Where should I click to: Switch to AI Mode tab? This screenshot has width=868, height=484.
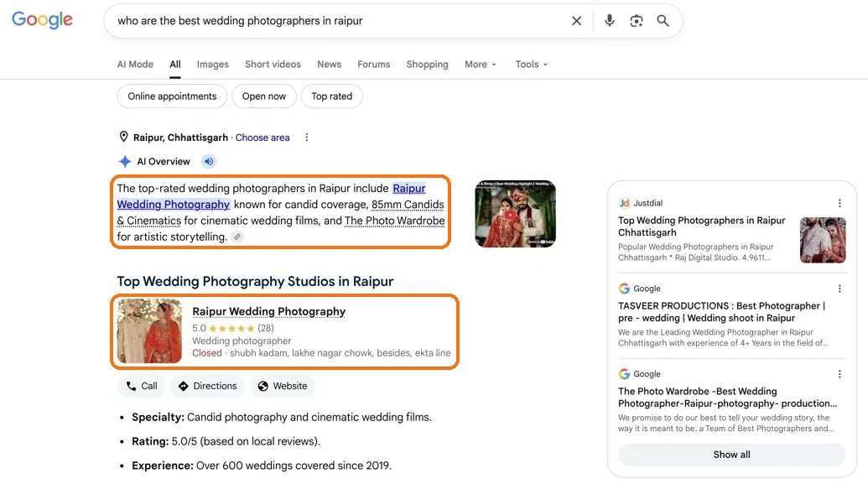pyautogui.click(x=135, y=65)
